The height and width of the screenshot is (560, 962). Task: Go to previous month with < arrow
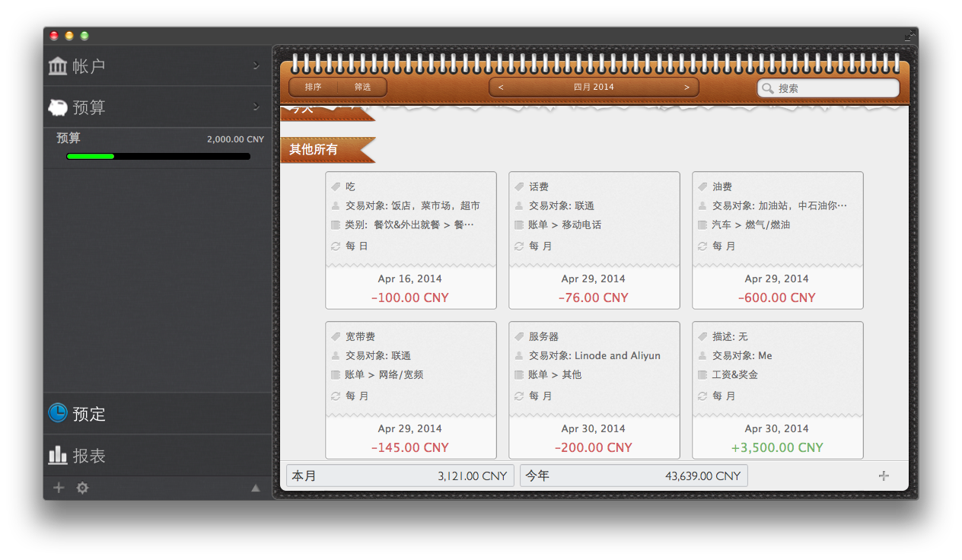point(501,87)
